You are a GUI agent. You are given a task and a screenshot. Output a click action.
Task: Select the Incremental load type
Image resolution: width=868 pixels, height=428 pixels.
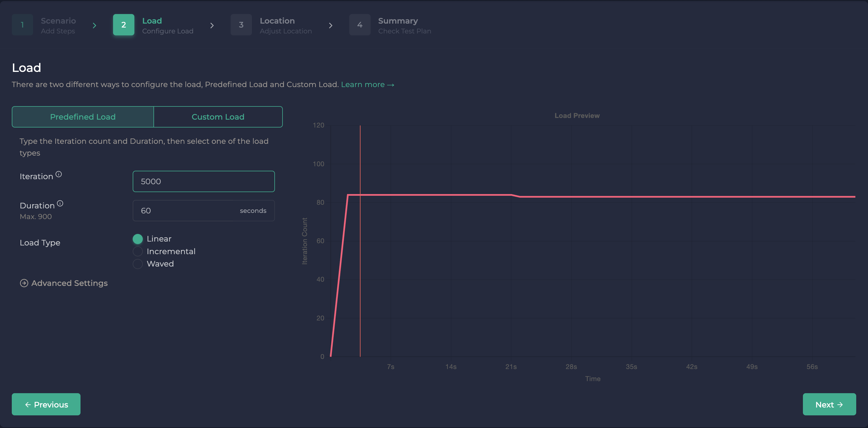(x=137, y=252)
